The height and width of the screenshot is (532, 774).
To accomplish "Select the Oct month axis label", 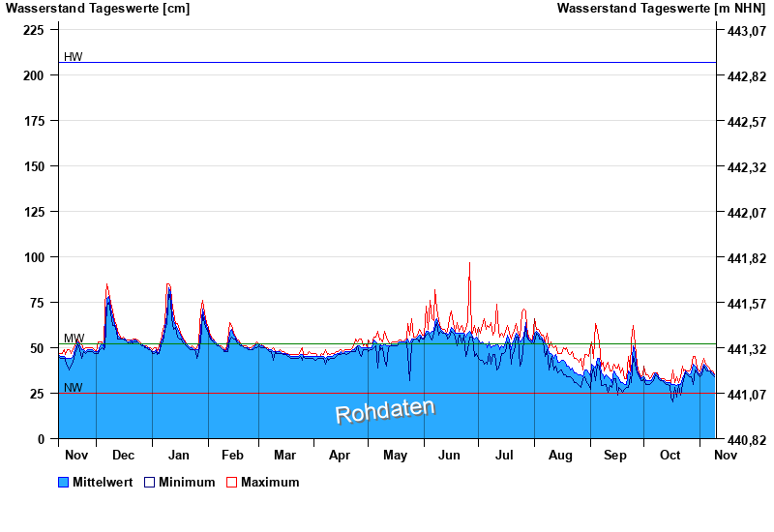I will coord(670,455).
